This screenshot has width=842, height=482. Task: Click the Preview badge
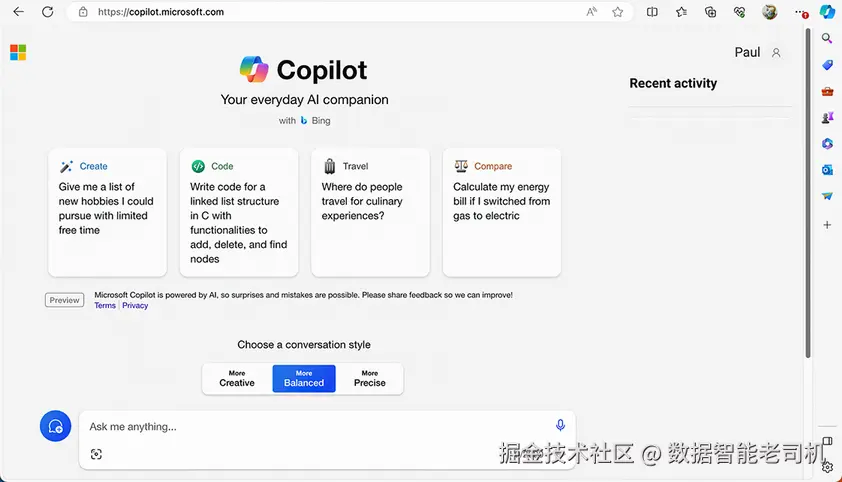[x=64, y=300]
